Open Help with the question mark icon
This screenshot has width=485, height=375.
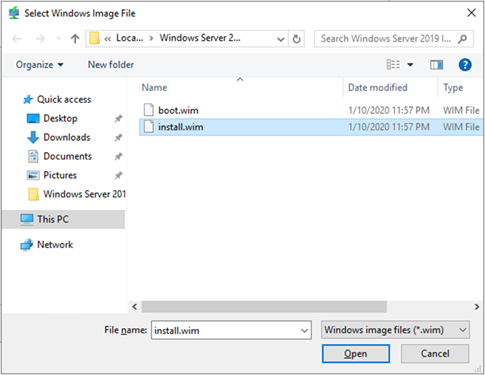pyautogui.click(x=465, y=65)
